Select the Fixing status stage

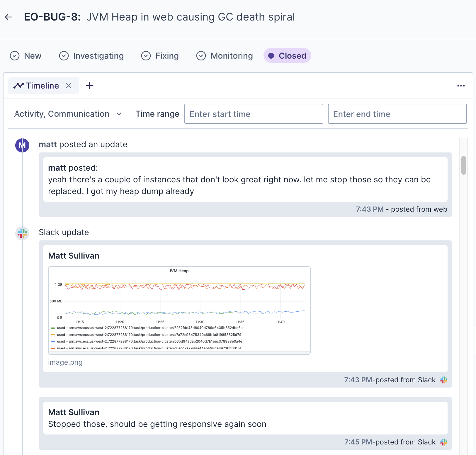click(x=160, y=56)
